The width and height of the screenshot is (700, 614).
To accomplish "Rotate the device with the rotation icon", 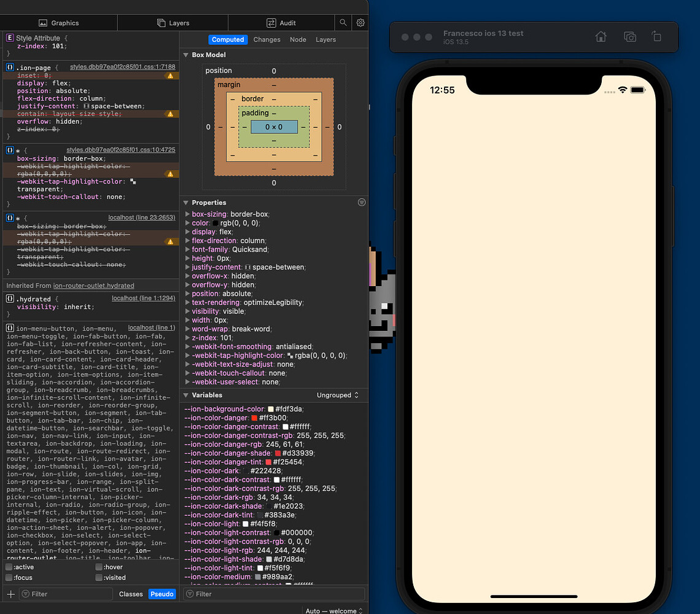I will pos(656,37).
